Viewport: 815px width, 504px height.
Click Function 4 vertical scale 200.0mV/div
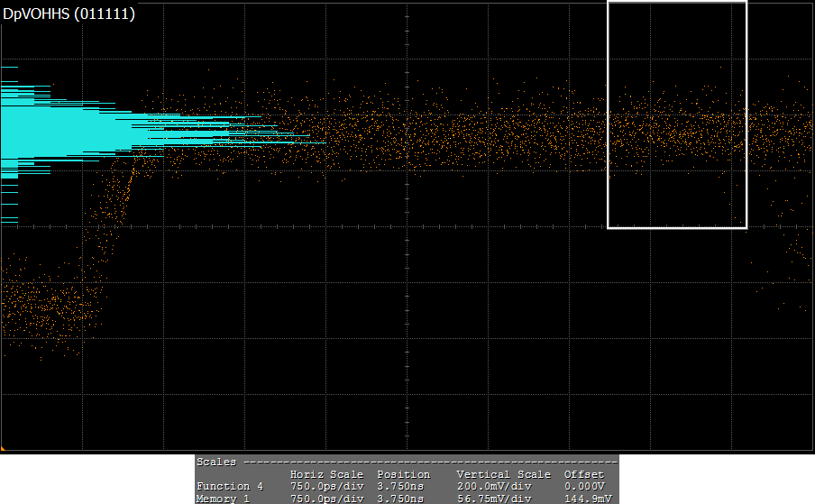pyautogui.click(x=503, y=487)
